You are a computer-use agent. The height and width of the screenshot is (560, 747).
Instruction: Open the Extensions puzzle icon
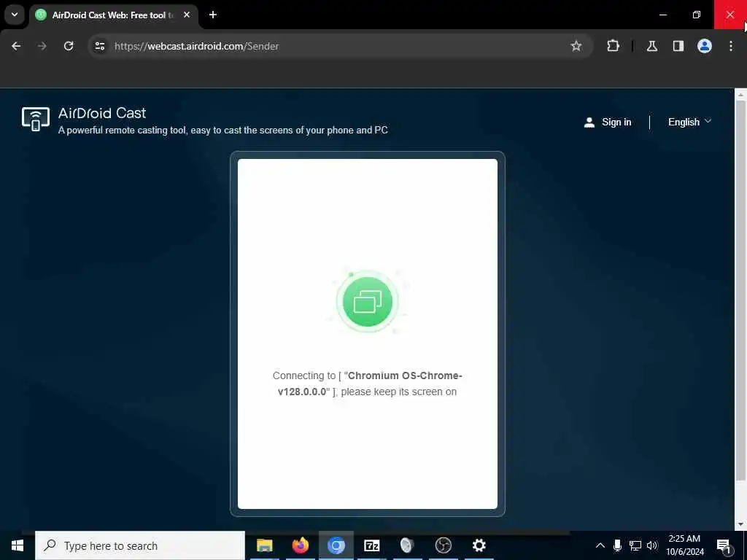pyautogui.click(x=613, y=46)
